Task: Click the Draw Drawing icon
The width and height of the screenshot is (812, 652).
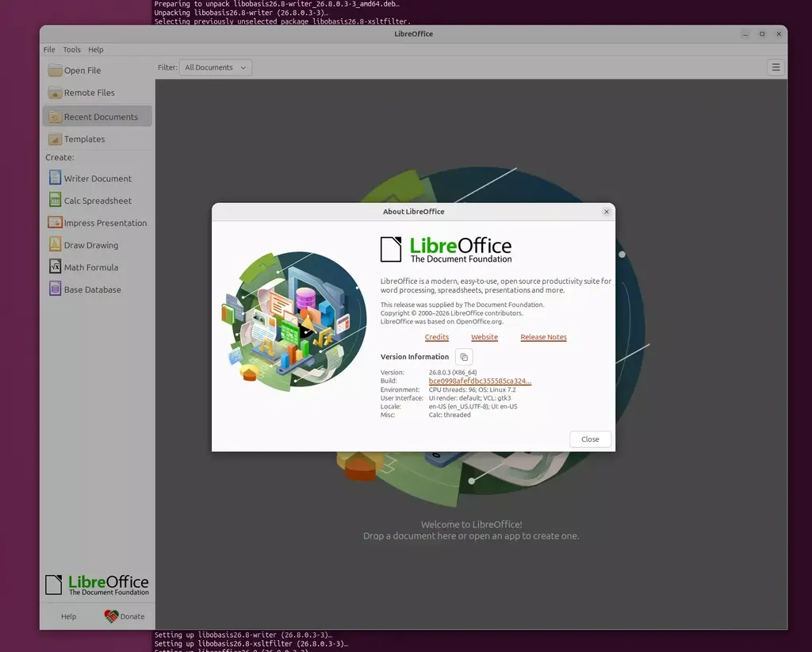Action: pos(55,244)
